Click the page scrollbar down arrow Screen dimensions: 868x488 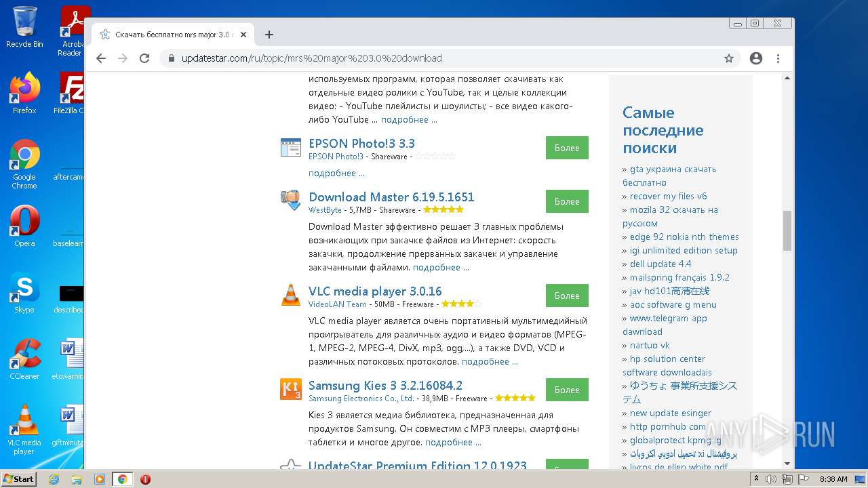(787, 464)
